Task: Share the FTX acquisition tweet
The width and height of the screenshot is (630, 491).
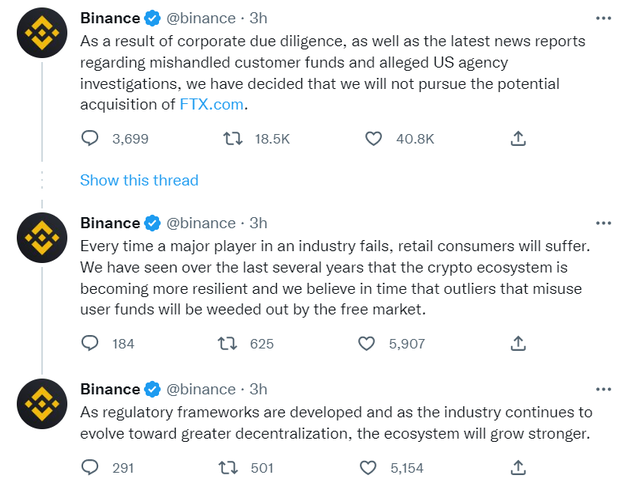Action: tap(518, 139)
